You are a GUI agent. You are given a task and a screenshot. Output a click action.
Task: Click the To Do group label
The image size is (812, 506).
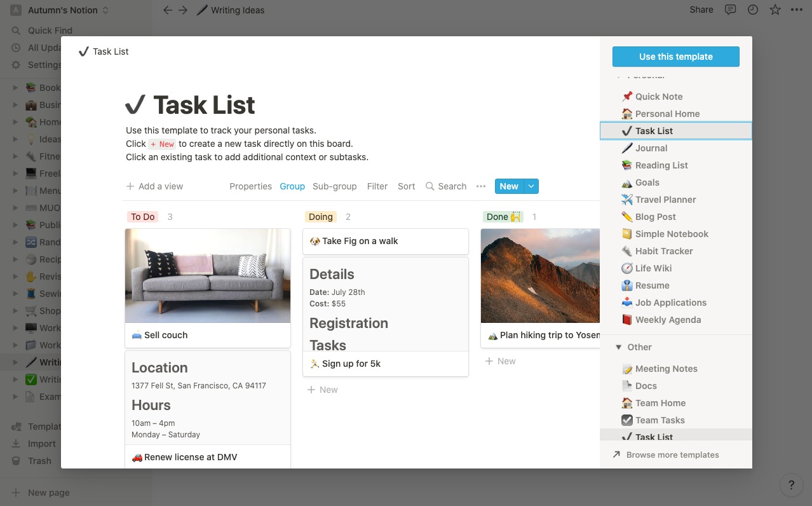click(143, 217)
